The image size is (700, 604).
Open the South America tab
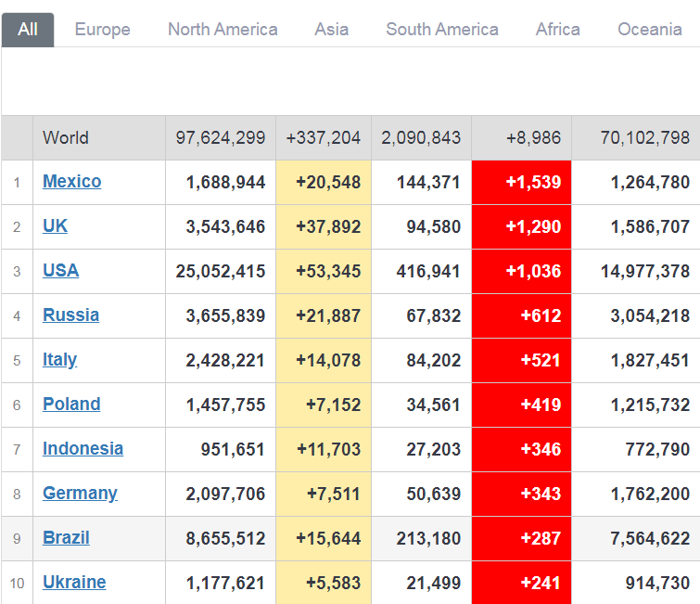click(x=442, y=30)
